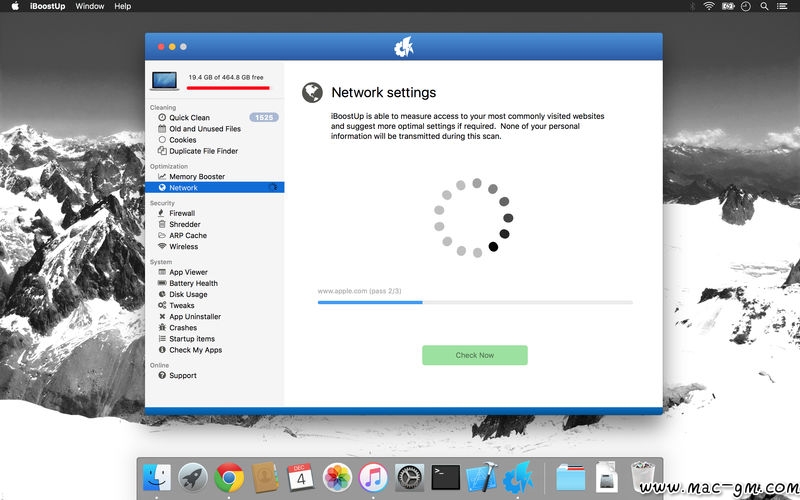The width and height of the screenshot is (800, 500).
Task: Click the network scan progress bar
Action: [x=475, y=303]
